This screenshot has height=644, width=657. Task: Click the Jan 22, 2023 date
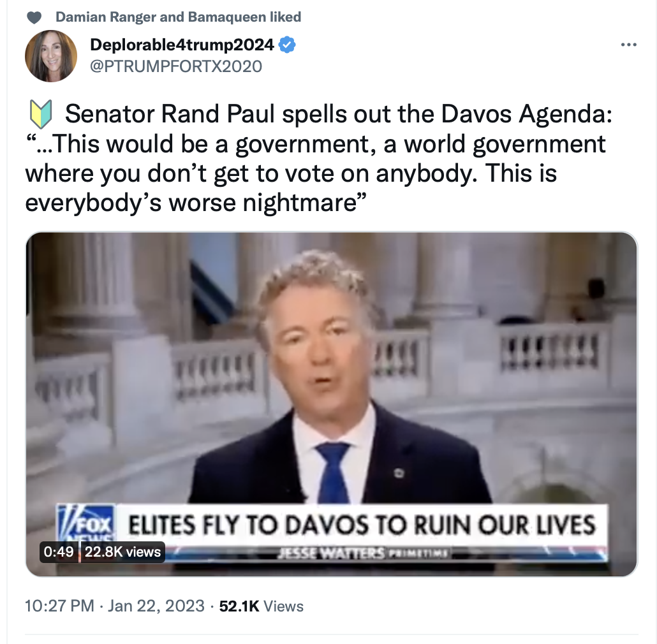point(156,606)
